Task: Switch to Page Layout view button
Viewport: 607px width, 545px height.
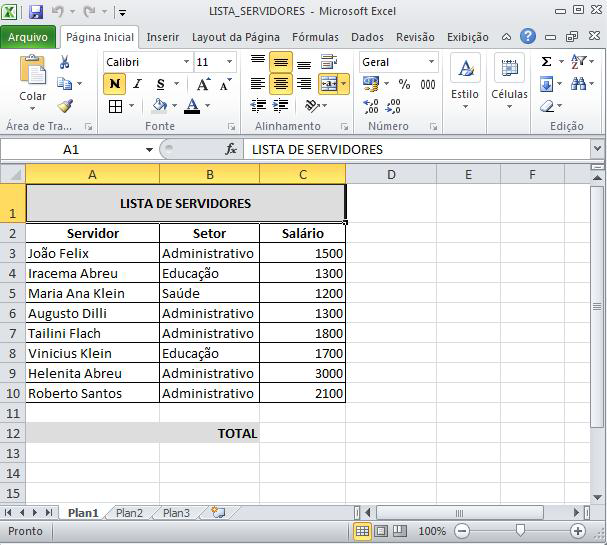Action: click(x=381, y=531)
